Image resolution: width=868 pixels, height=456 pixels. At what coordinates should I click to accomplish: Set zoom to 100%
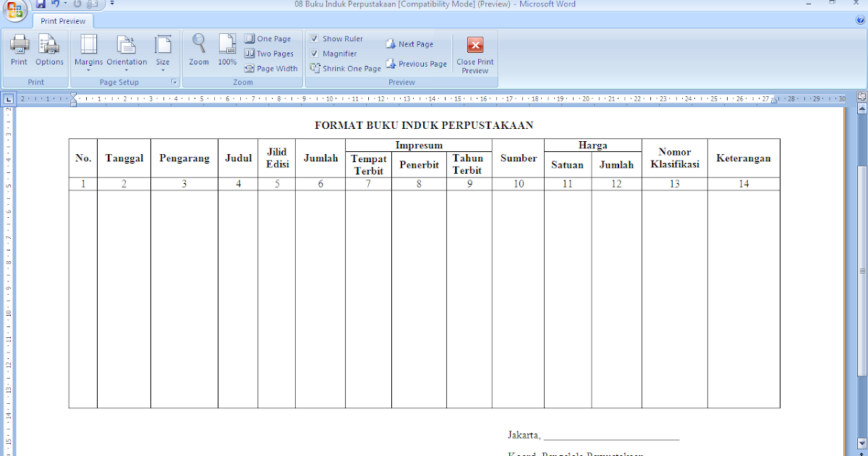[227, 51]
